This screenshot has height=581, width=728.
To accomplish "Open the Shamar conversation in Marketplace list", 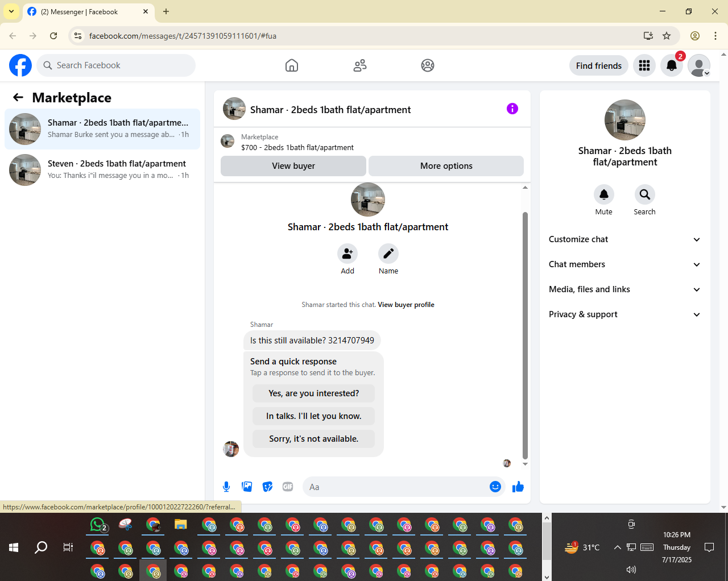I will coord(102,129).
